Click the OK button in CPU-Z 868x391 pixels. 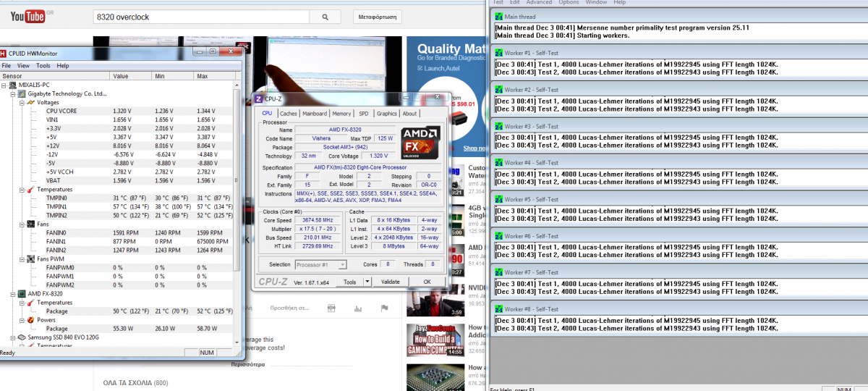coord(427,282)
